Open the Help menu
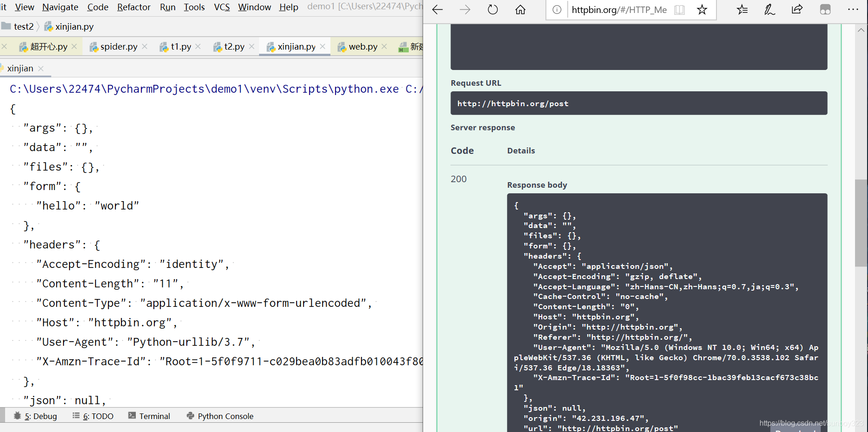 289,7
